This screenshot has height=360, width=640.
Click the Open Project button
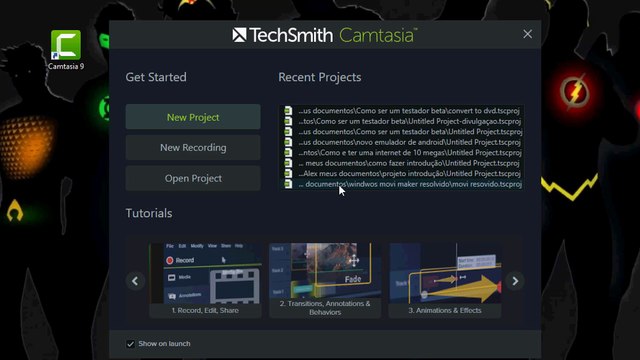[x=193, y=178]
